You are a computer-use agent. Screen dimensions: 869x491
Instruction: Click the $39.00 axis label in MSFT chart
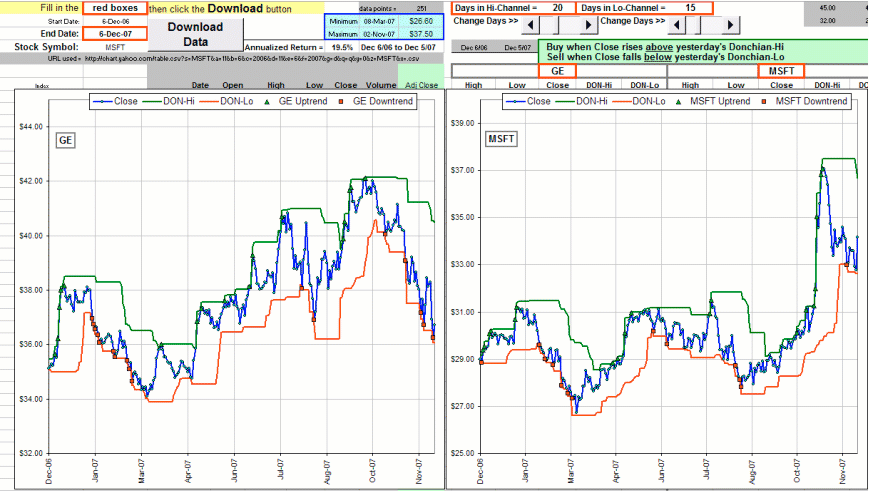463,123
